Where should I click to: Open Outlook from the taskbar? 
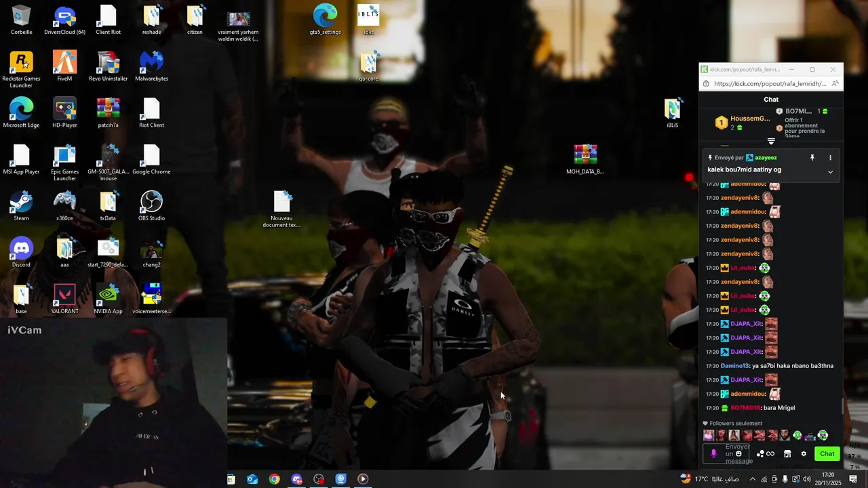pyautogui.click(x=252, y=479)
